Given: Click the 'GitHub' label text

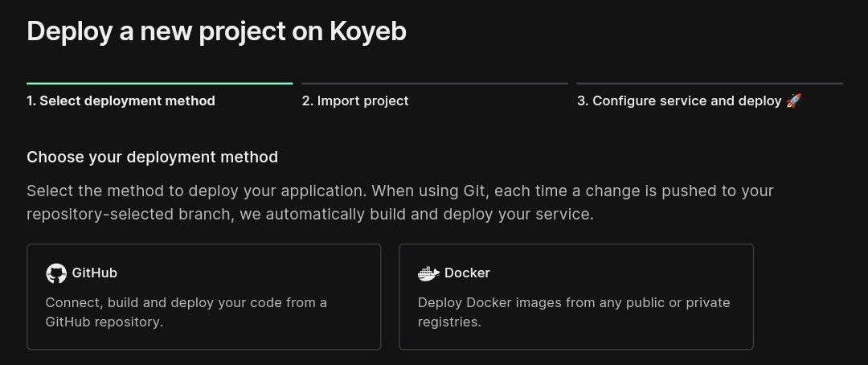Looking at the screenshot, I should 95,273.
